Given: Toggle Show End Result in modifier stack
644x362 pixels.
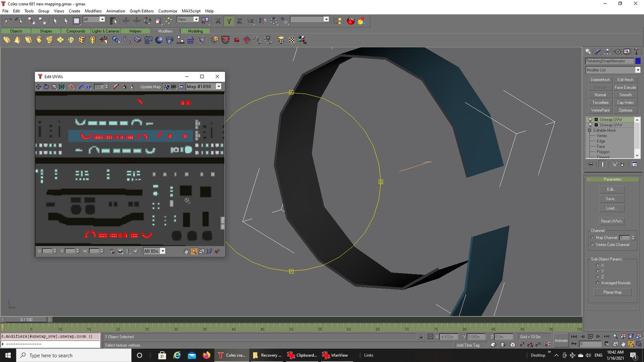Looking at the screenshot, I should [x=603, y=164].
